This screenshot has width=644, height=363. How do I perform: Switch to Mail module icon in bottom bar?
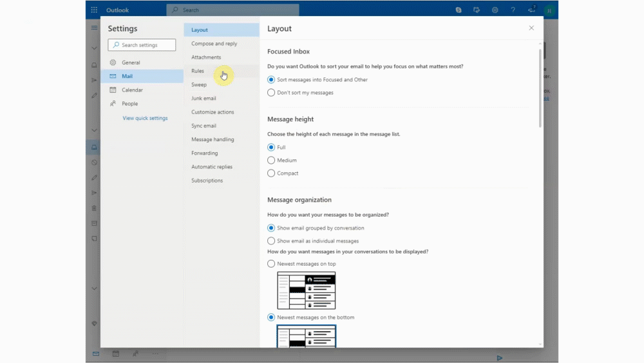(96, 353)
